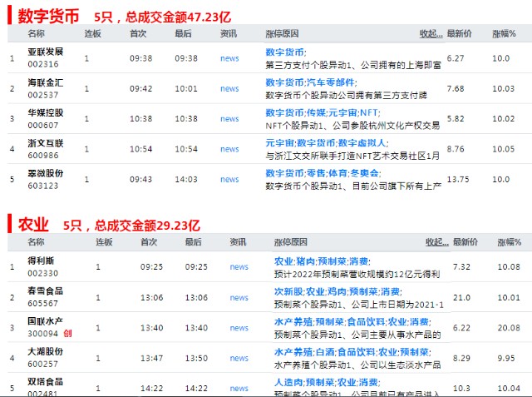Image resolution: width=532 pixels, height=397 pixels.
Task: Collapse 农业 table via 收起 link
Action: click(437, 242)
